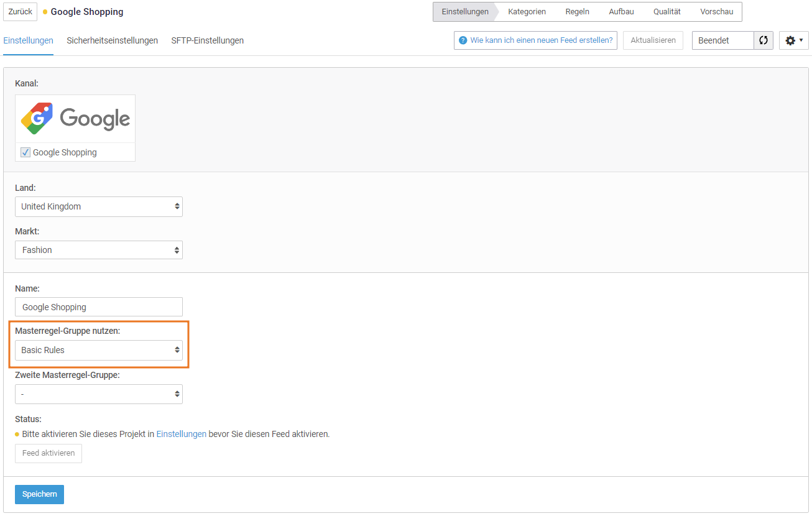Click the blue Speichern button
This screenshot has width=812, height=516.
point(39,494)
